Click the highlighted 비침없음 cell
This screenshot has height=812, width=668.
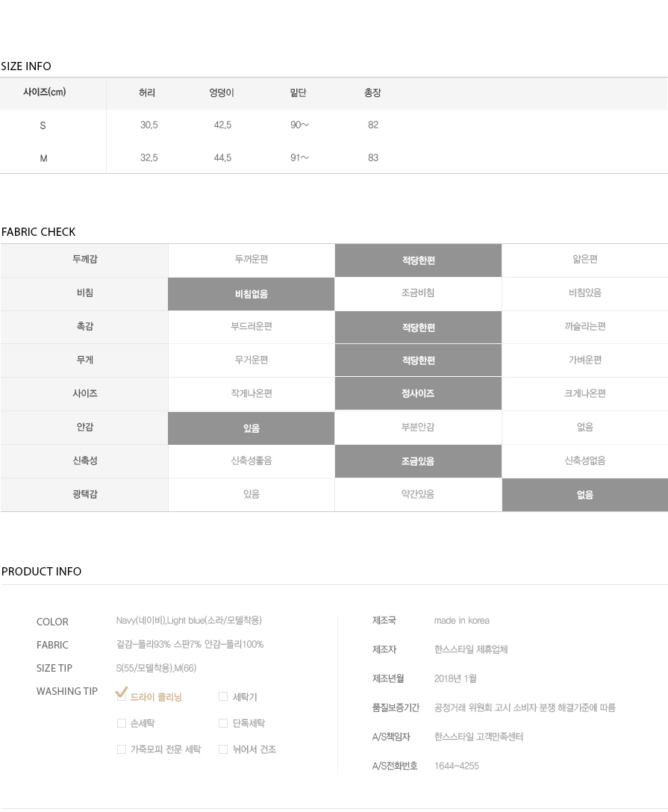coord(251,294)
